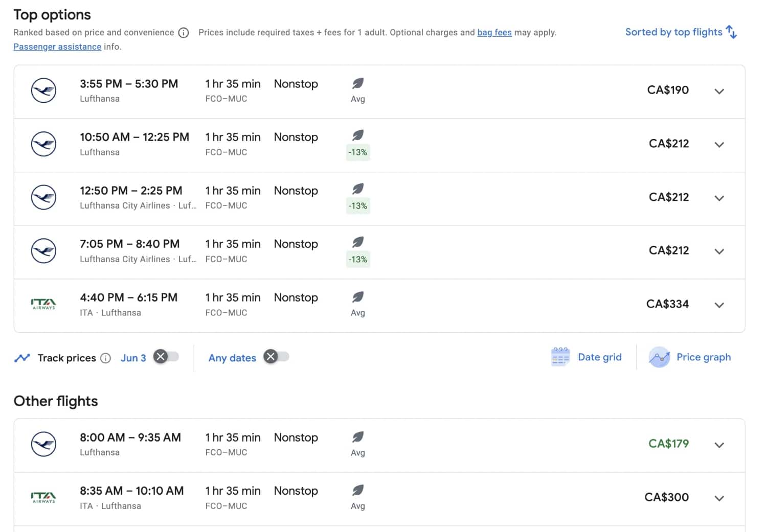Turn on the Any dates tracking switch
This screenshot has height=532, width=767.
pyautogui.click(x=277, y=357)
